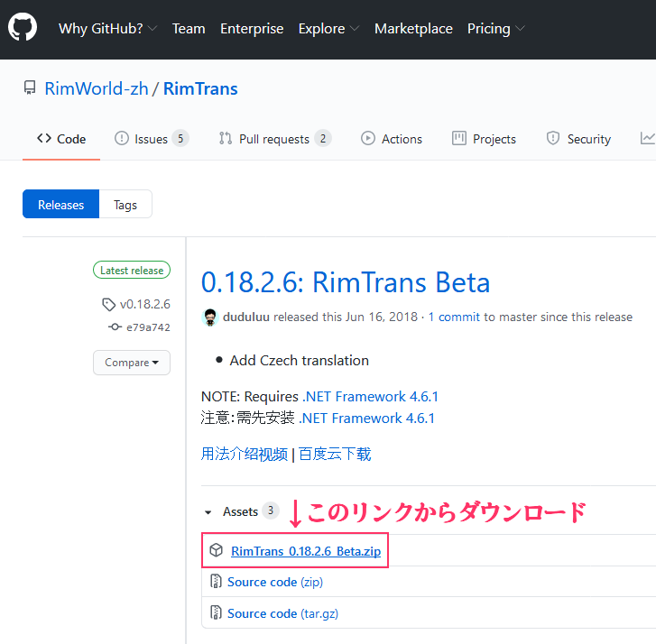Switch to the Projects tab
This screenshot has height=644, width=656.
pyautogui.click(x=484, y=139)
